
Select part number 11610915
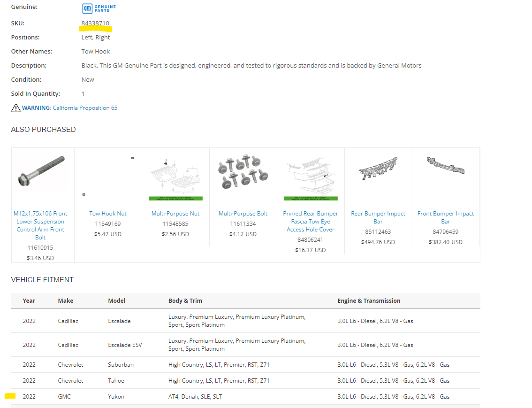pos(40,248)
